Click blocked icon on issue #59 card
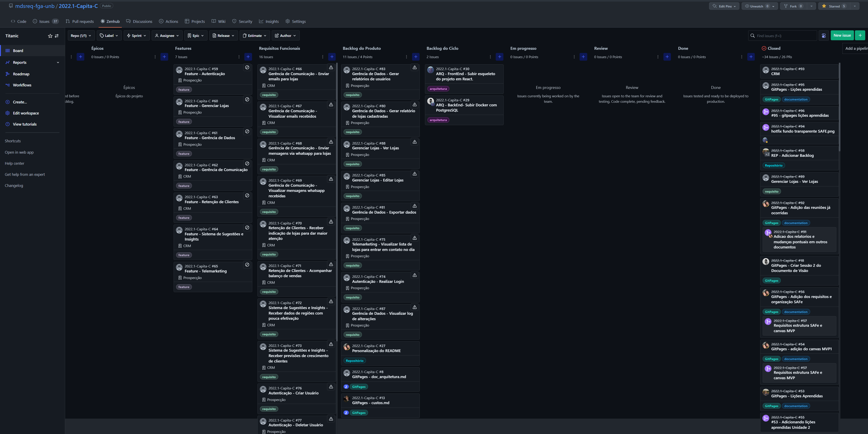This screenshot has width=868, height=434. click(x=247, y=67)
